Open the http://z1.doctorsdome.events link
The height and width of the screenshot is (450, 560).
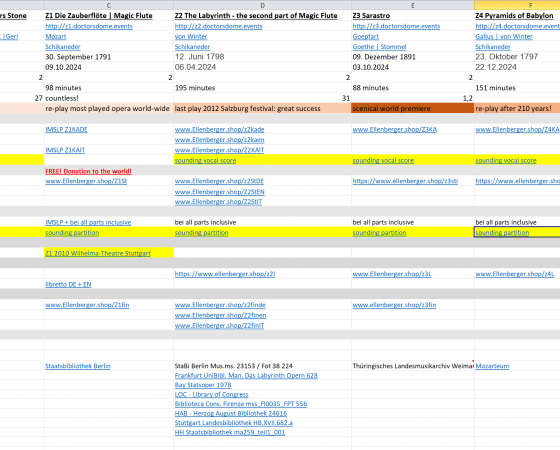click(x=89, y=26)
